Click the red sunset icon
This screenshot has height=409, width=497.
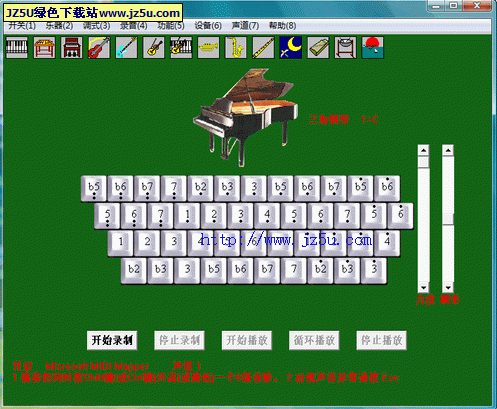coord(373,48)
